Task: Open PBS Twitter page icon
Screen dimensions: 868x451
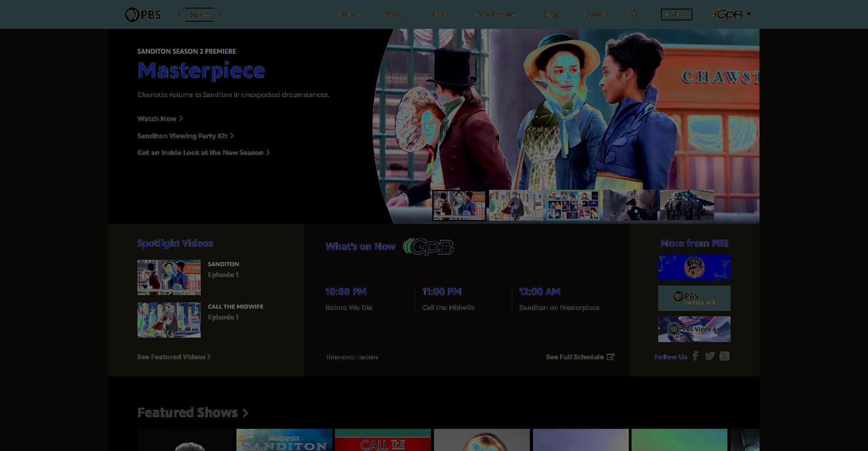Action: coord(710,356)
